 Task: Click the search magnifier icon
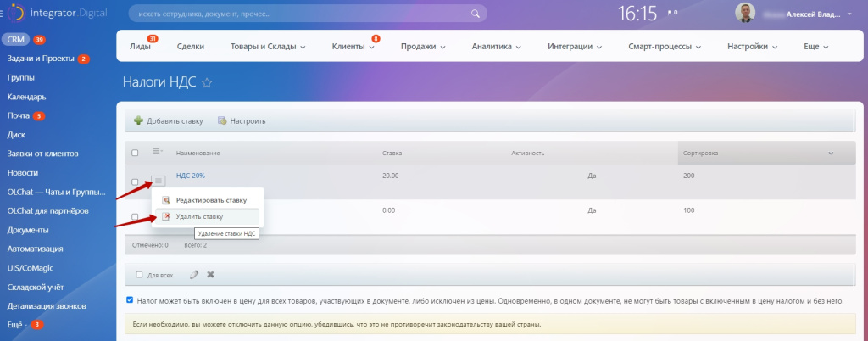coord(478,14)
